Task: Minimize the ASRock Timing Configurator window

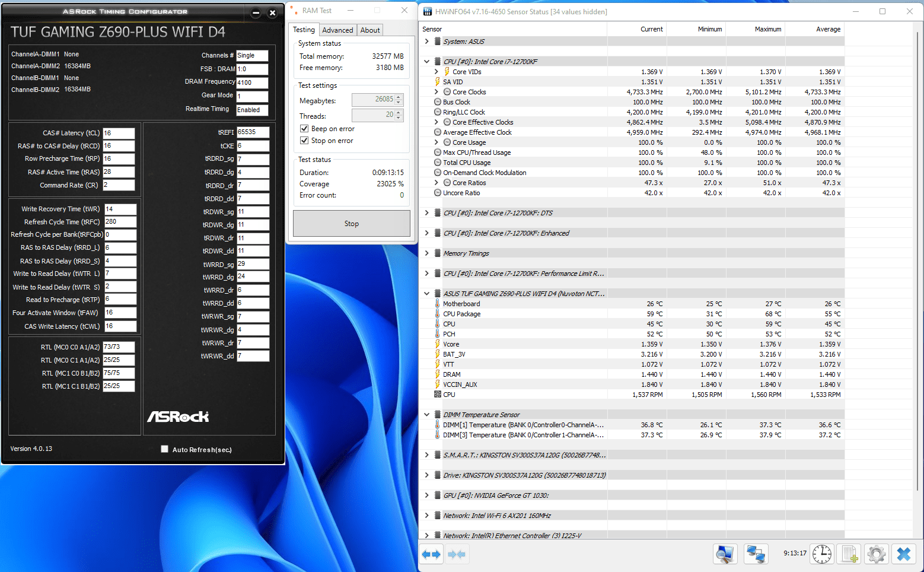Action: 256,12
